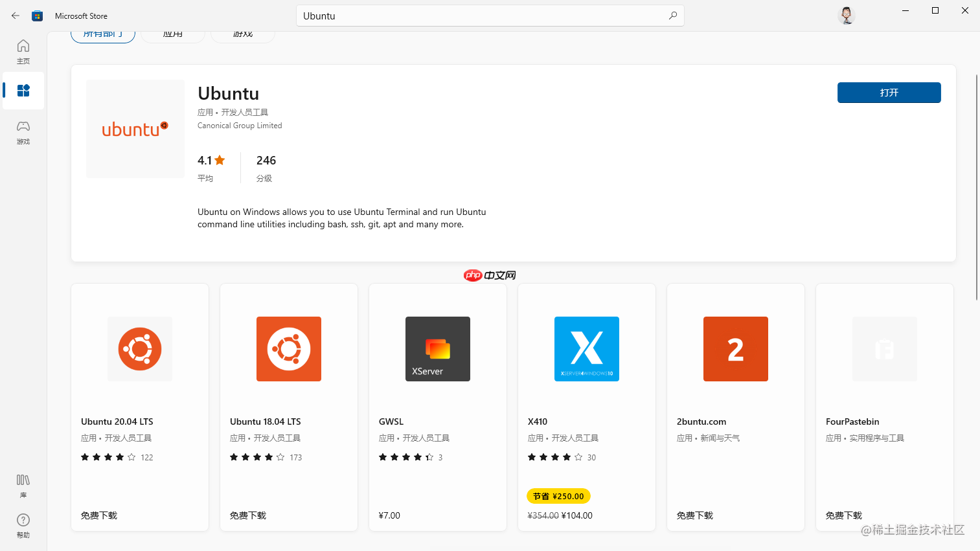Go back using the back arrow

pos(16,16)
